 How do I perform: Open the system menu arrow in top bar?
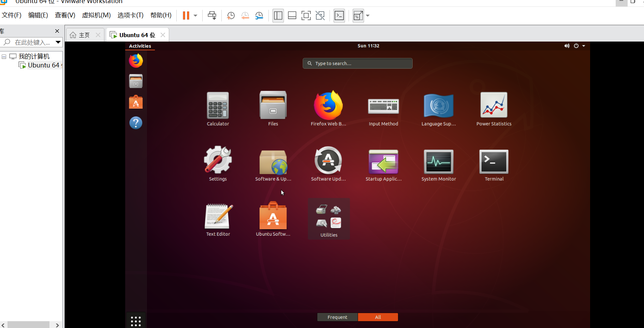pos(584,46)
